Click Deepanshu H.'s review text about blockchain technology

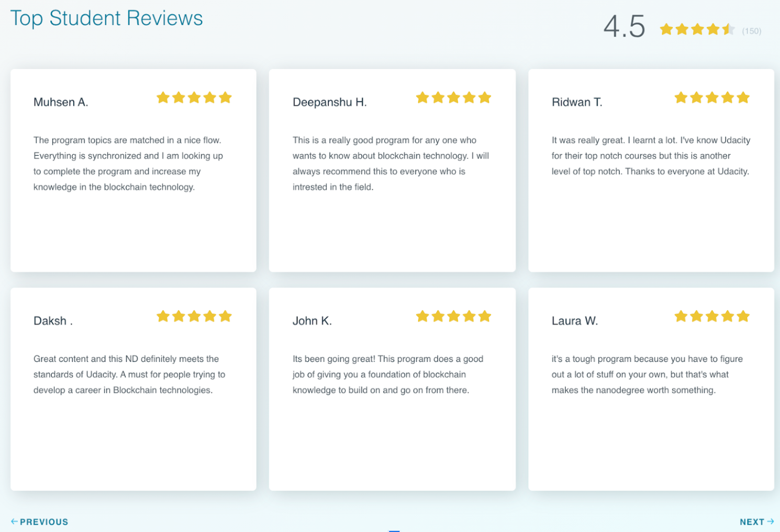pyautogui.click(x=391, y=163)
